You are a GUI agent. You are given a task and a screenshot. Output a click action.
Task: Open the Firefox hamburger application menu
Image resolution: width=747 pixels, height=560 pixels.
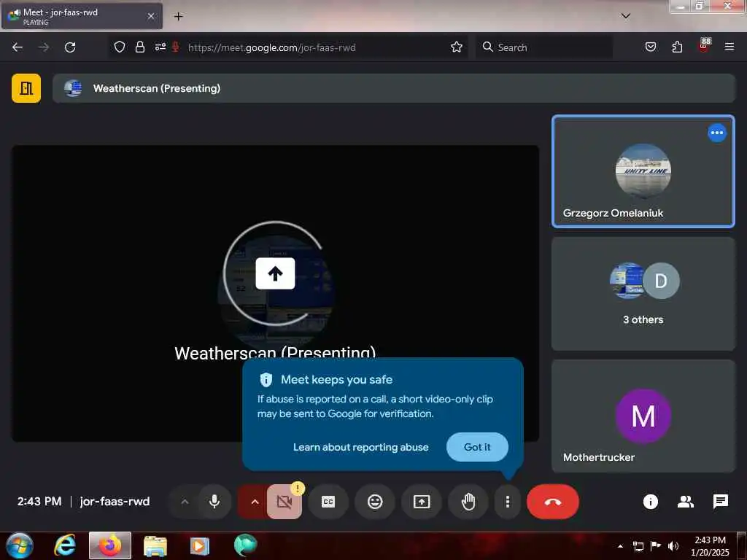[x=729, y=47]
